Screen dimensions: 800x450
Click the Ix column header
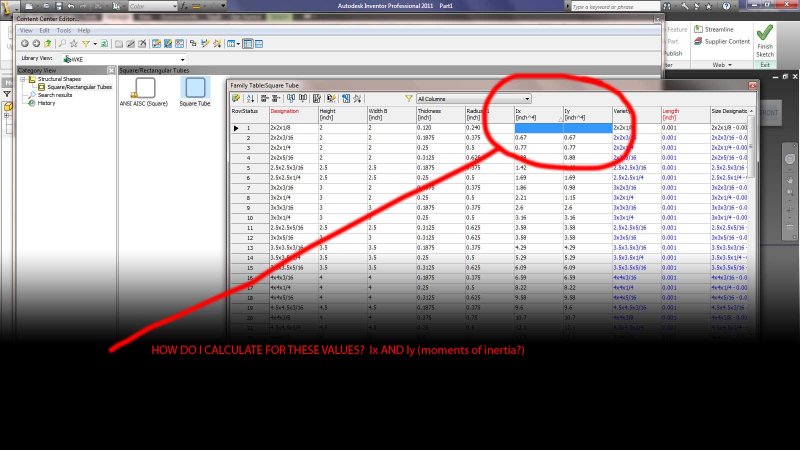[538, 114]
